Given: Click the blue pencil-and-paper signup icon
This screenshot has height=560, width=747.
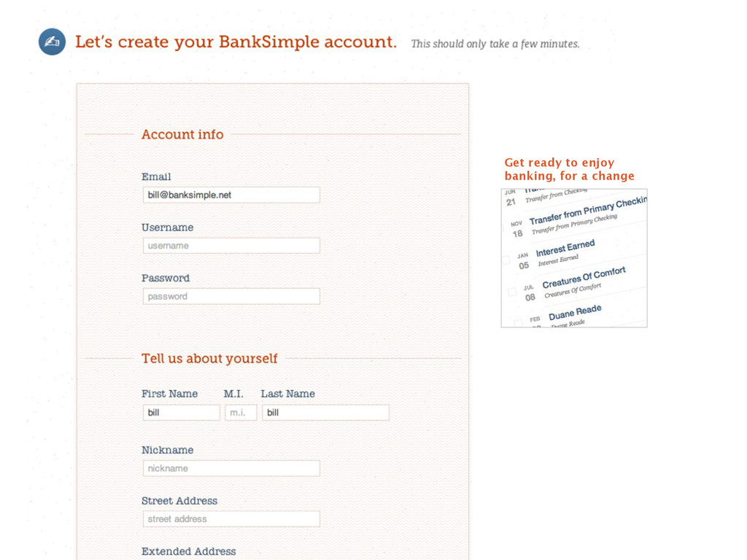Looking at the screenshot, I should (x=52, y=42).
